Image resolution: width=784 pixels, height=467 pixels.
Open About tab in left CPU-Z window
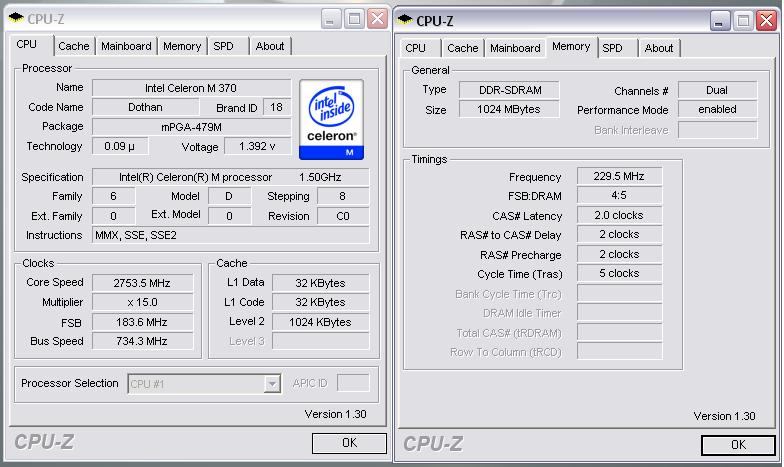click(270, 46)
